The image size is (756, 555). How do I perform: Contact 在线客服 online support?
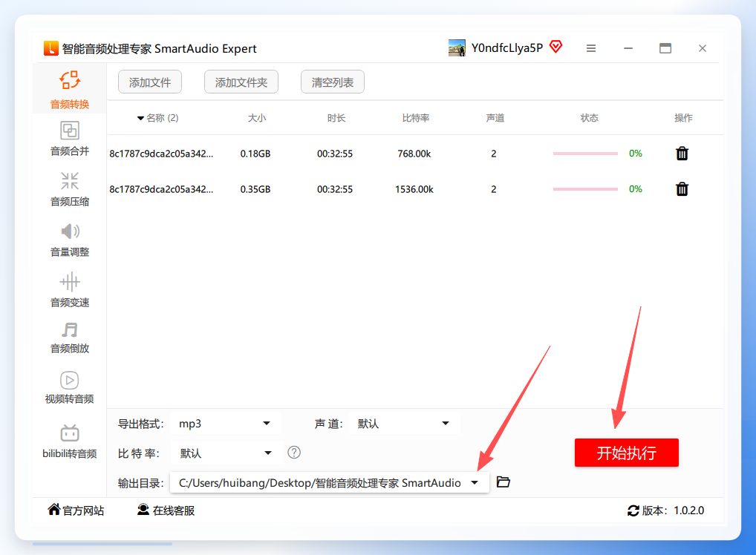[x=166, y=510]
